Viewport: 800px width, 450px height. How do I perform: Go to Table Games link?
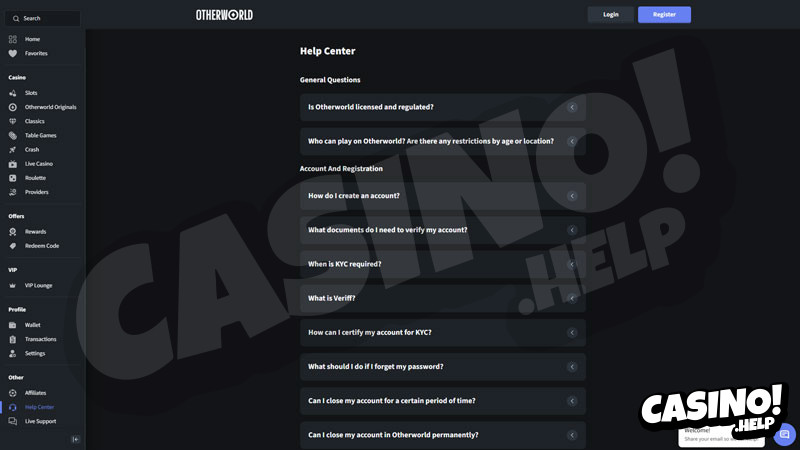(x=41, y=136)
